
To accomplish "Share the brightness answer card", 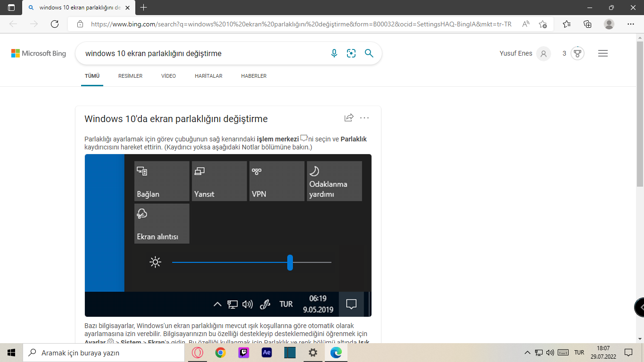I will (349, 118).
